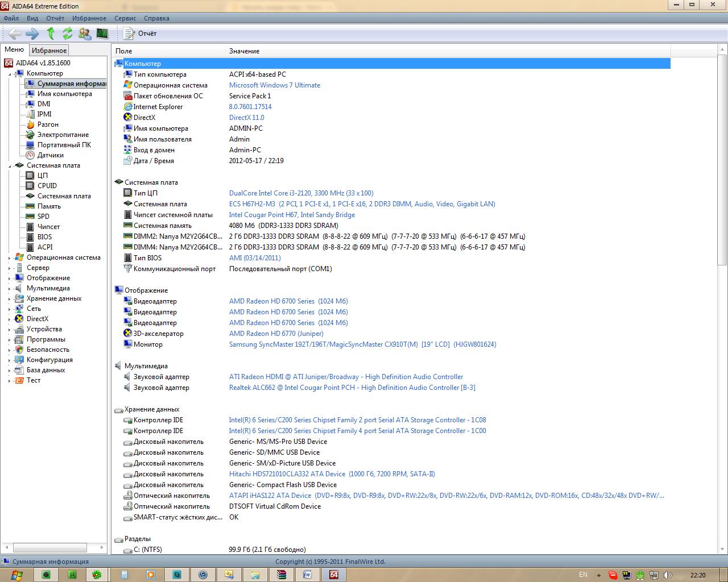Click the Портативный ПК tree icon
728x582 pixels.
(31, 145)
